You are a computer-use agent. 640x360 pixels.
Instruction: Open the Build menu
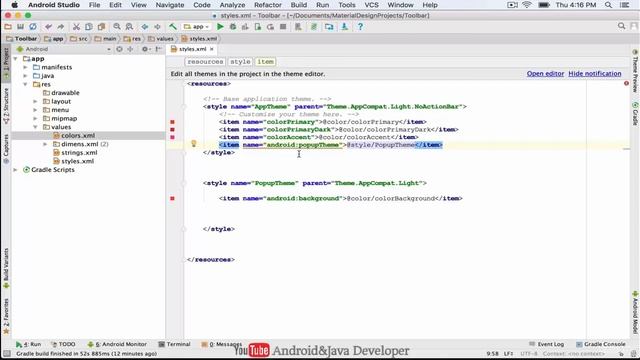click(x=299, y=5)
